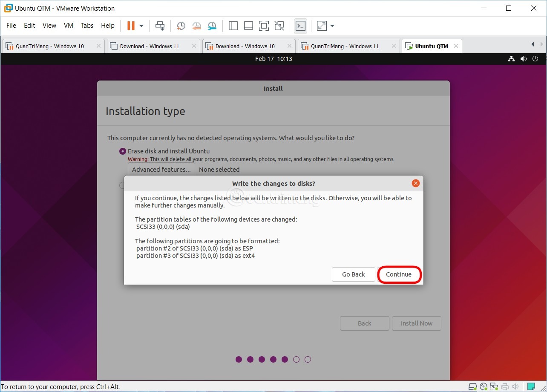Toggle the library sidebar view icon
The image size is (547, 392).
tap(233, 26)
